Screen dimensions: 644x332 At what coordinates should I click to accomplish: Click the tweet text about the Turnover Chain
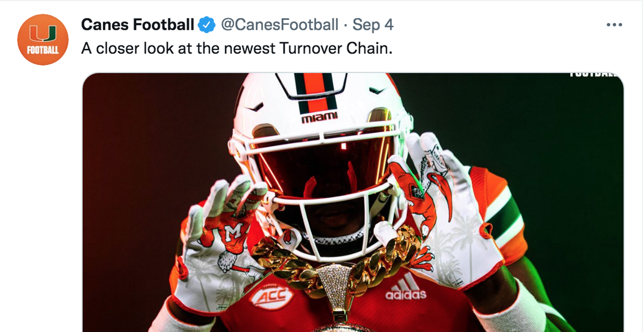237,49
